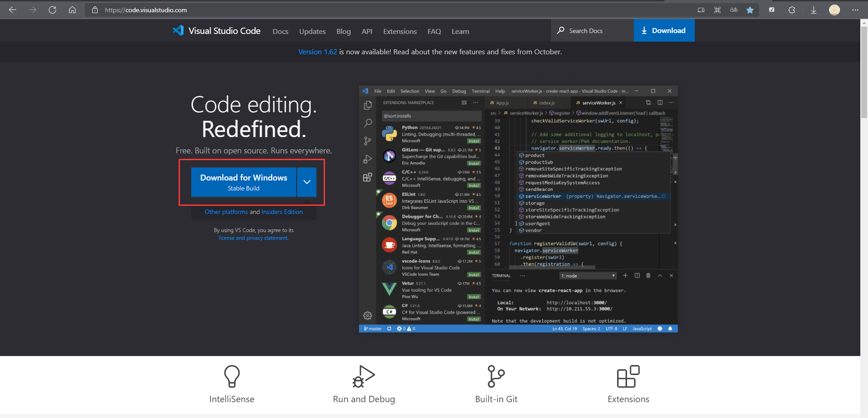
Task: Click the @sort:installs extensions search box
Action: coord(431,116)
